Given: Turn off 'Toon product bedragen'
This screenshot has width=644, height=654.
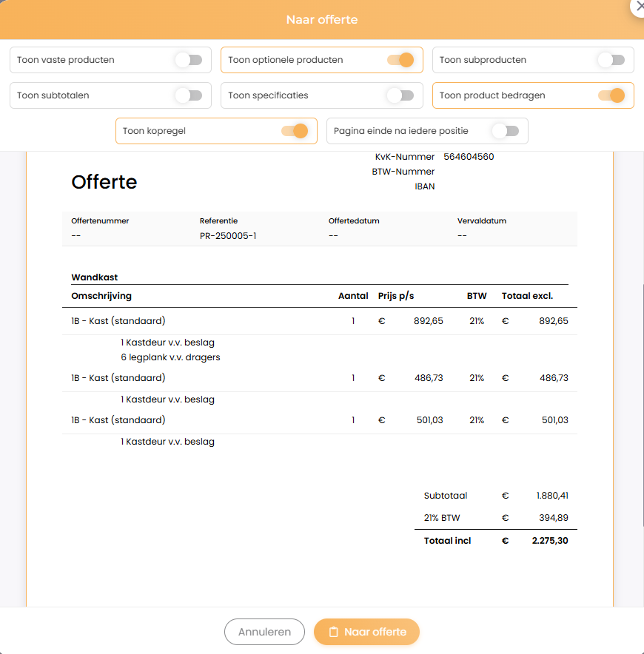Looking at the screenshot, I should point(611,95).
